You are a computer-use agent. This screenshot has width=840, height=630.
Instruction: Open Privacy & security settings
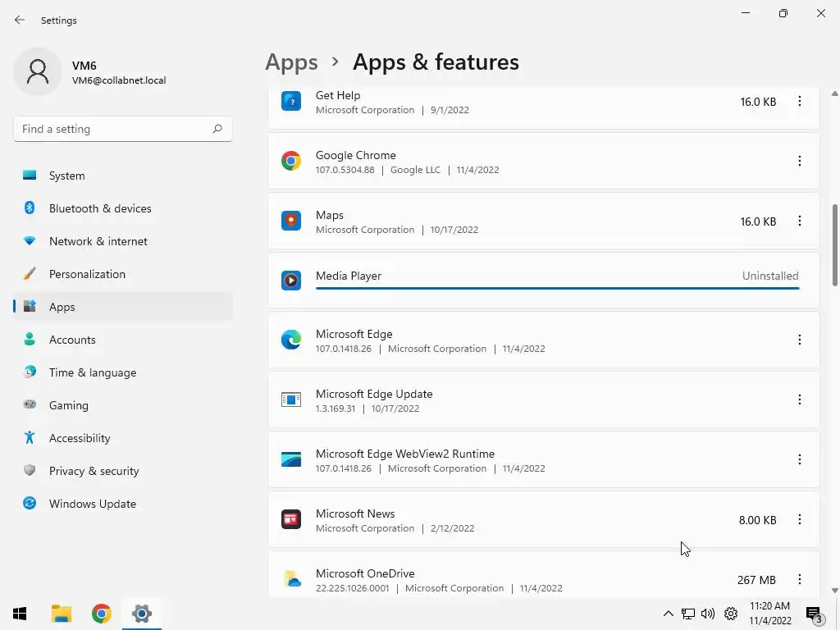point(94,471)
